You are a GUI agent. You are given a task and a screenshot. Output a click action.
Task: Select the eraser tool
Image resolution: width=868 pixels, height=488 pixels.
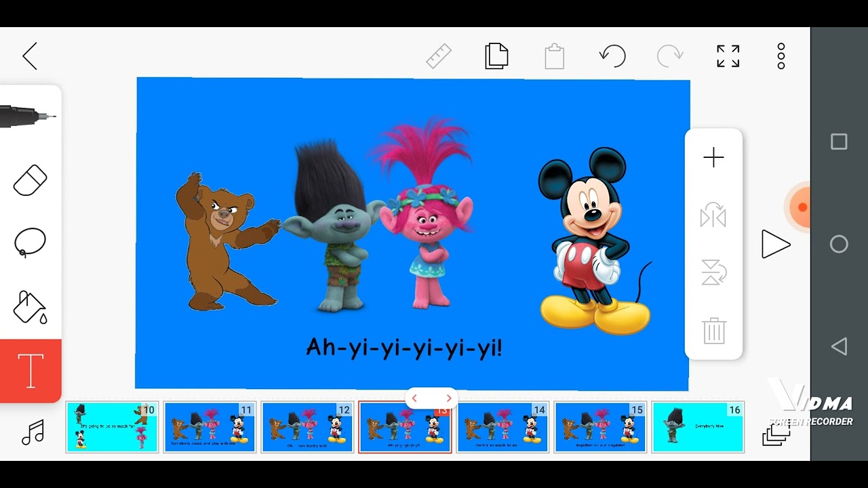tap(31, 180)
